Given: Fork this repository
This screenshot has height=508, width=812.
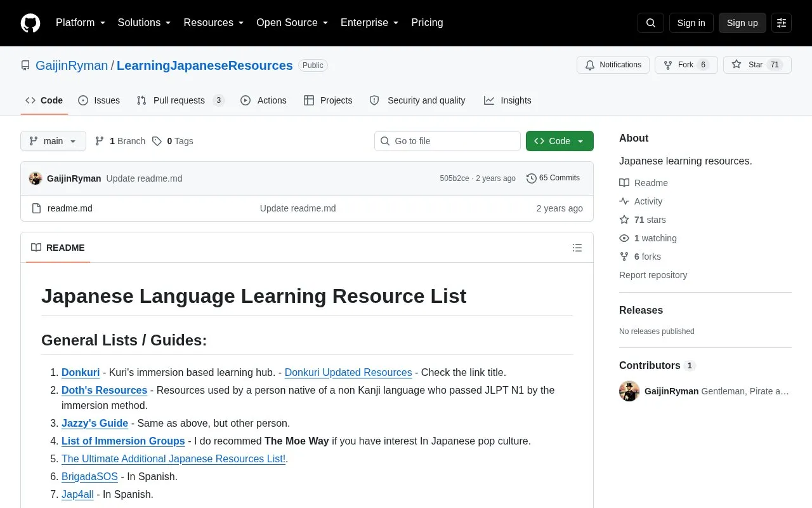Looking at the screenshot, I should pyautogui.click(x=686, y=65).
